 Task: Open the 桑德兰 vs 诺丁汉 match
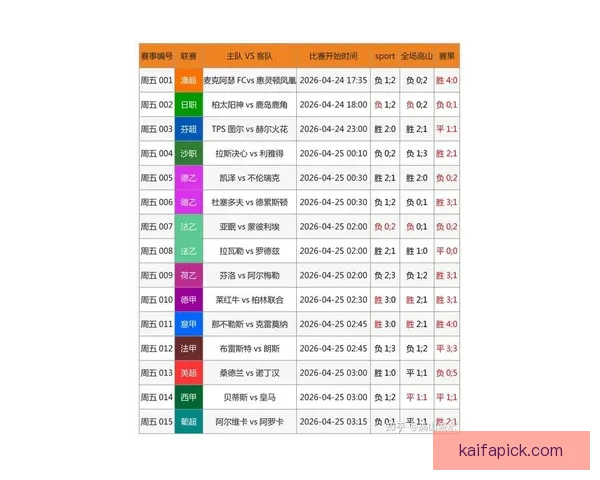(x=249, y=373)
